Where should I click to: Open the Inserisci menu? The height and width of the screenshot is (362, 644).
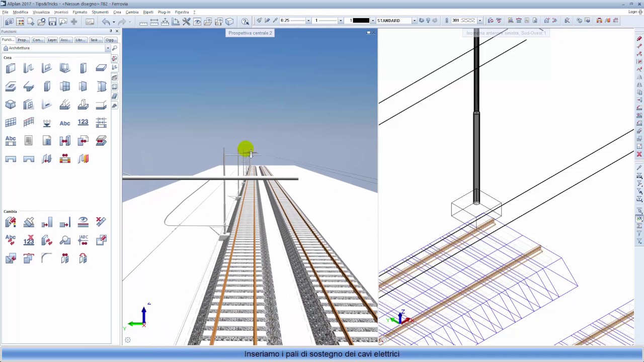coord(61,12)
